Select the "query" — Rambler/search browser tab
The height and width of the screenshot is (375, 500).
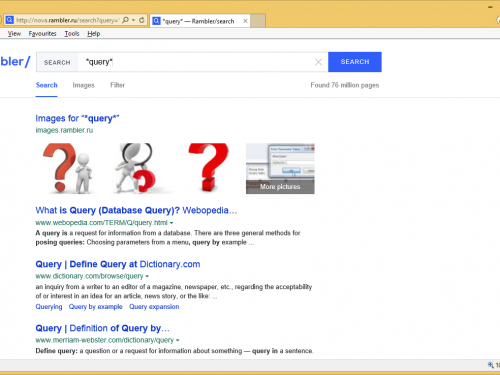tap(200, 21)
